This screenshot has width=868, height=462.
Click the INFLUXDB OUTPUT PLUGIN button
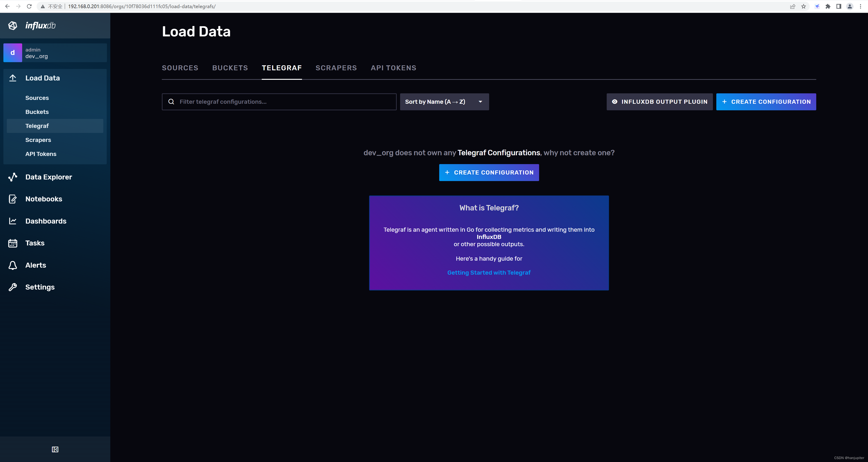pos(659,102)
